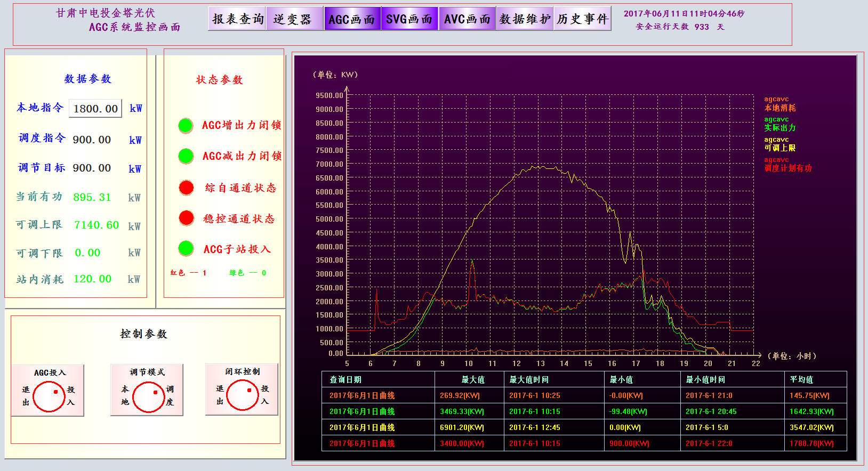The height and width of the screenshot is (471, 868).
Task: Click the 本地指令 value input field
Action: pyautogui.click(x=96, y=109)
